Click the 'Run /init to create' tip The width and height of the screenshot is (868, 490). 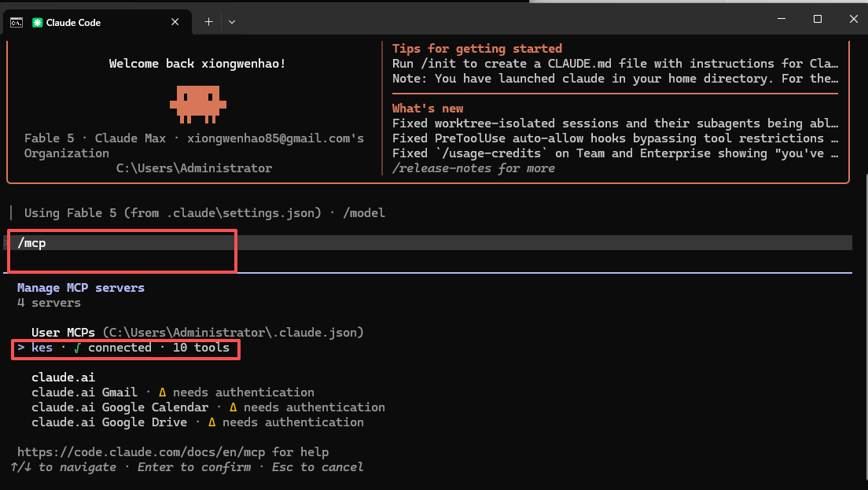(615, 64)
